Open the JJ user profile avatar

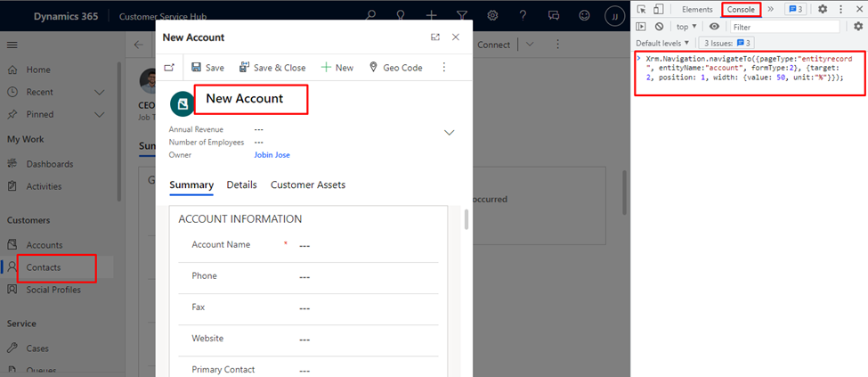[x=614, y=16]
